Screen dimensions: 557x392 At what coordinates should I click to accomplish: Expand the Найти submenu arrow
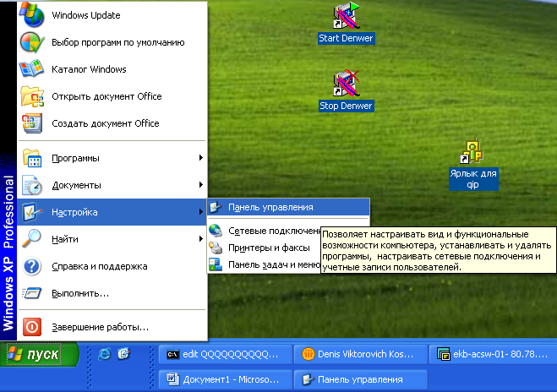coord(201,238)
